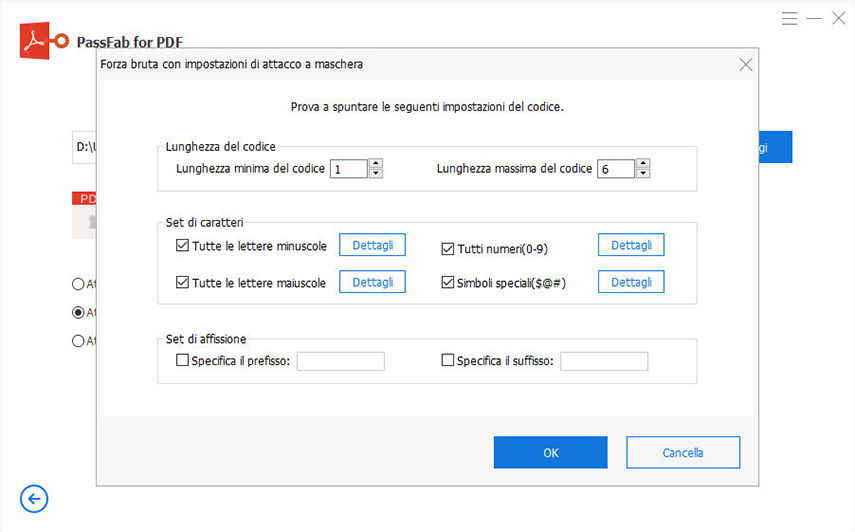Minimize the PassFab main window
This screenshot has width=855, height=532.
[x=814, y=19]
